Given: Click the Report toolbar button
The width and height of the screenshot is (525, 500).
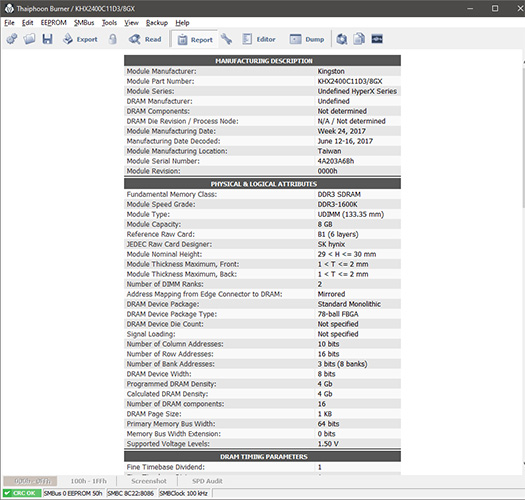Looking at the screenshot, I should (x=195, y=40).
